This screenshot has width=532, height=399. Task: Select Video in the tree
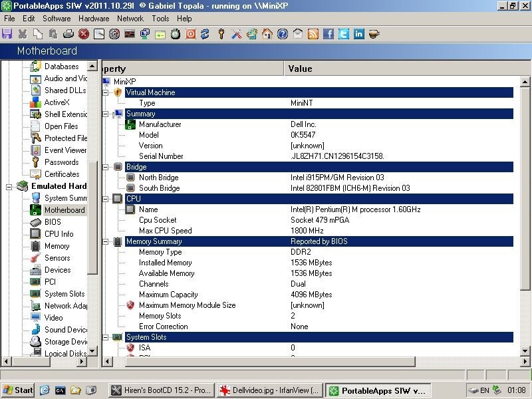[x=54, y=318]
